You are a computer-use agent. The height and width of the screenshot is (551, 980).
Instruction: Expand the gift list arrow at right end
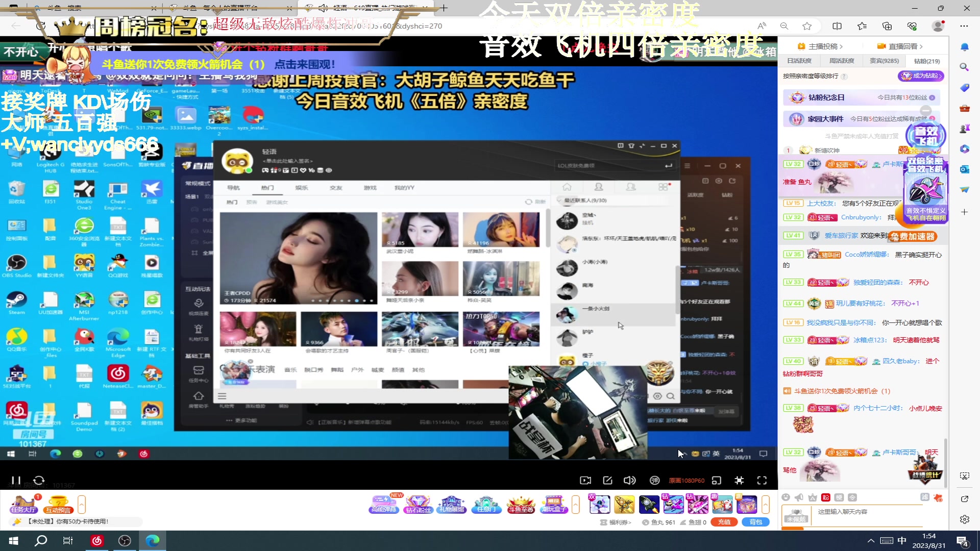(x=765, y=505)
